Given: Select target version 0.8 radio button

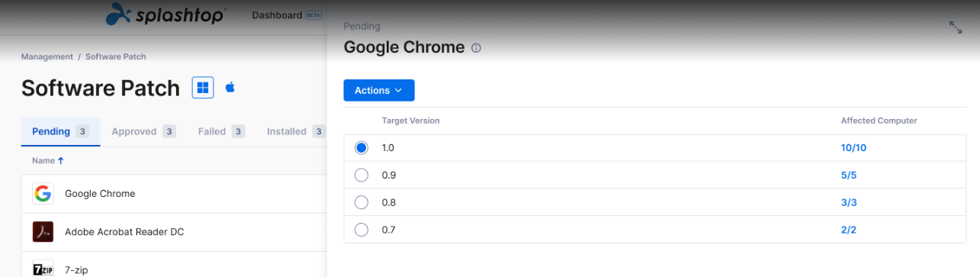Looking at the screenshot, I should 361,203.
